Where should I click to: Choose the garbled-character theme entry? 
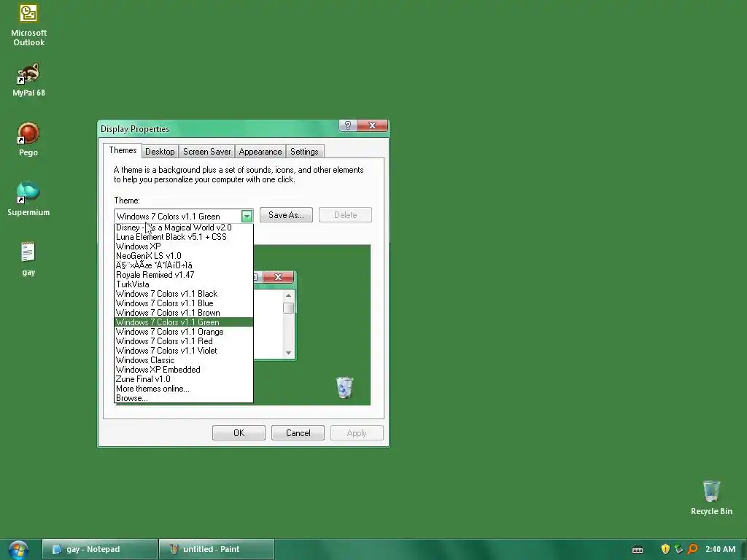click(183, 265)
